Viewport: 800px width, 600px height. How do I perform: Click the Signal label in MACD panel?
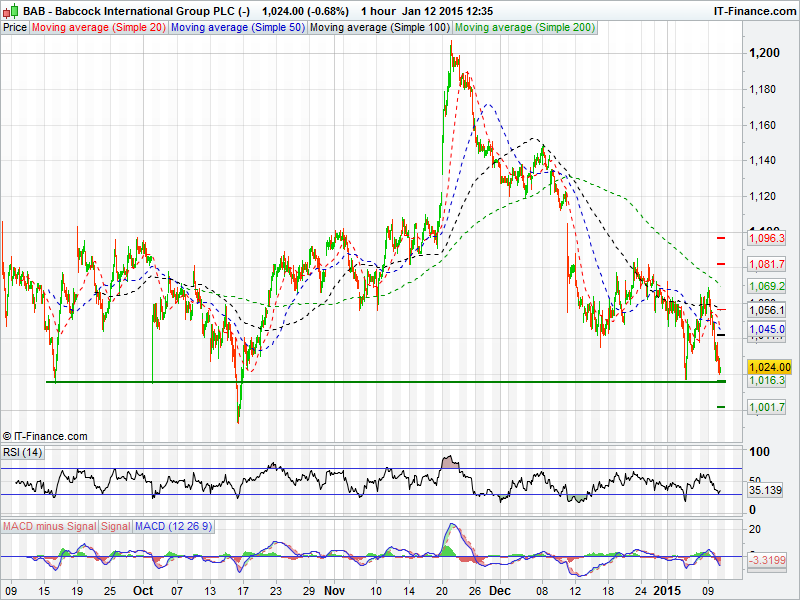click(115, 526)
